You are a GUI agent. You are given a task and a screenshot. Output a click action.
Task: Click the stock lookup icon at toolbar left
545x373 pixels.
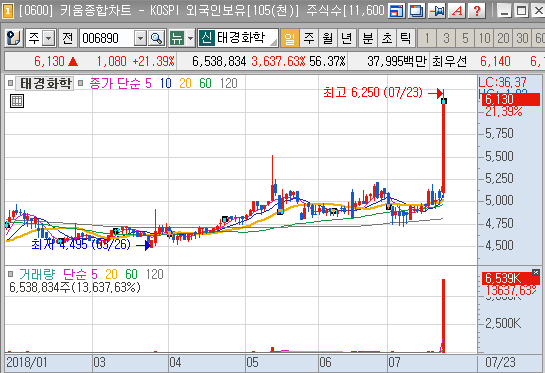tap(14, 38)
